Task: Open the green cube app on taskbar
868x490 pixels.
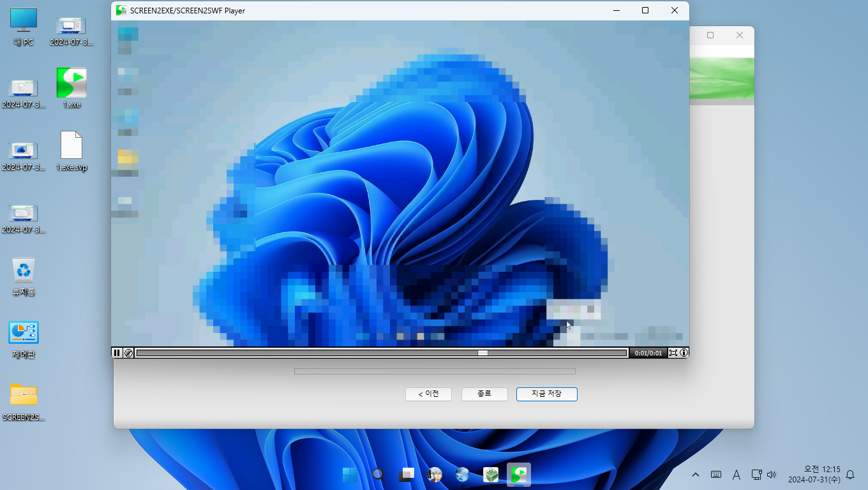Action: coord(491,474)
